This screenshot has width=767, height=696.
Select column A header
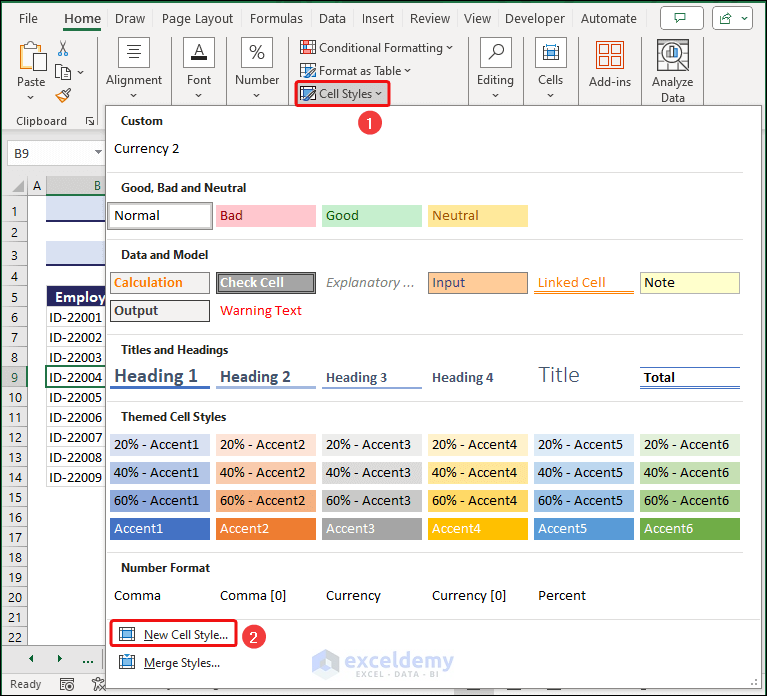tap(37, 186)
